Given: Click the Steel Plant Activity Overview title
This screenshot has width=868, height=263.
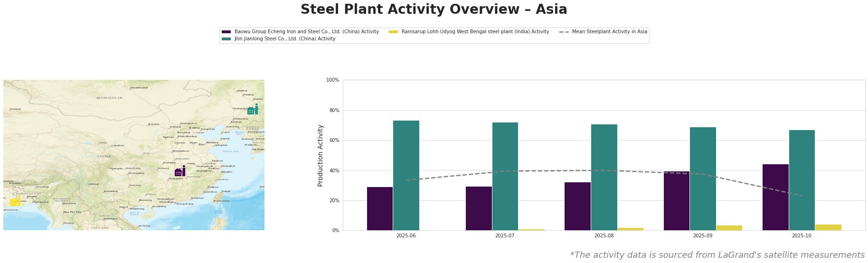Looking at the screenshot, I should (434, 9).
